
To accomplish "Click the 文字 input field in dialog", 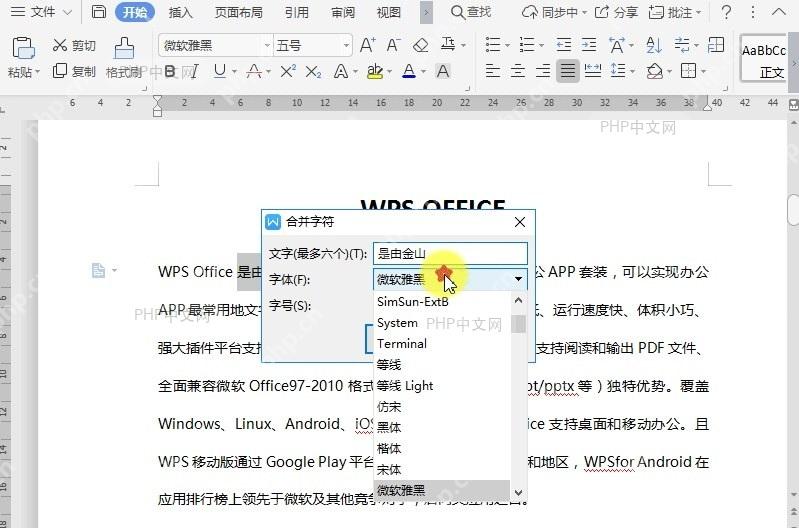I will pos(450,253).
